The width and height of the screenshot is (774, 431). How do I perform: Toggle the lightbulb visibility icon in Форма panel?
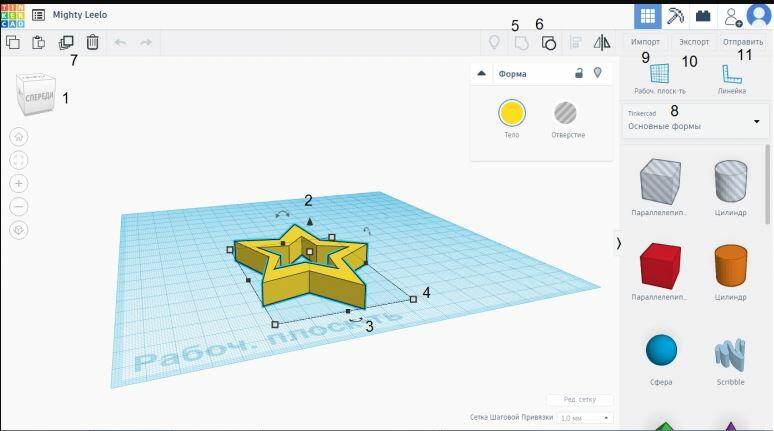click(x=598, y=73)
